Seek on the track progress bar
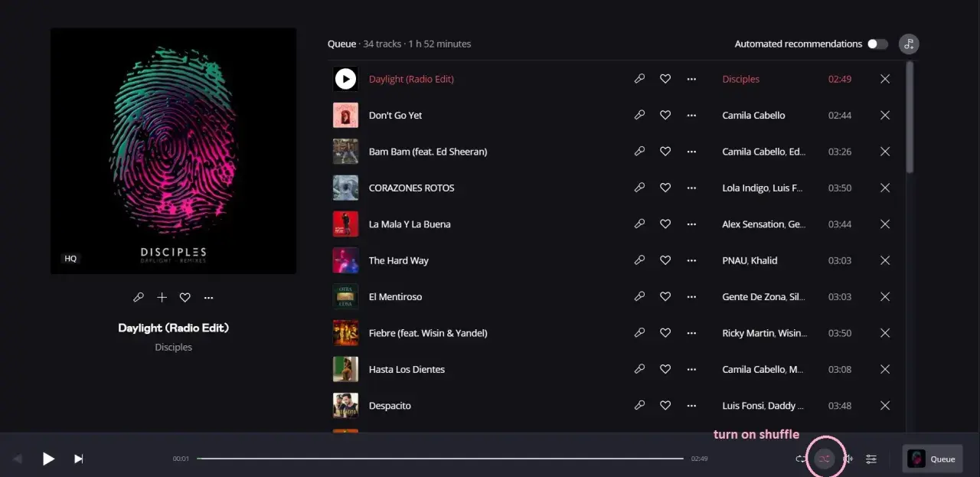The height and width of the screenshot is (477, 980). pyautogui.click(x=440, y=459)
